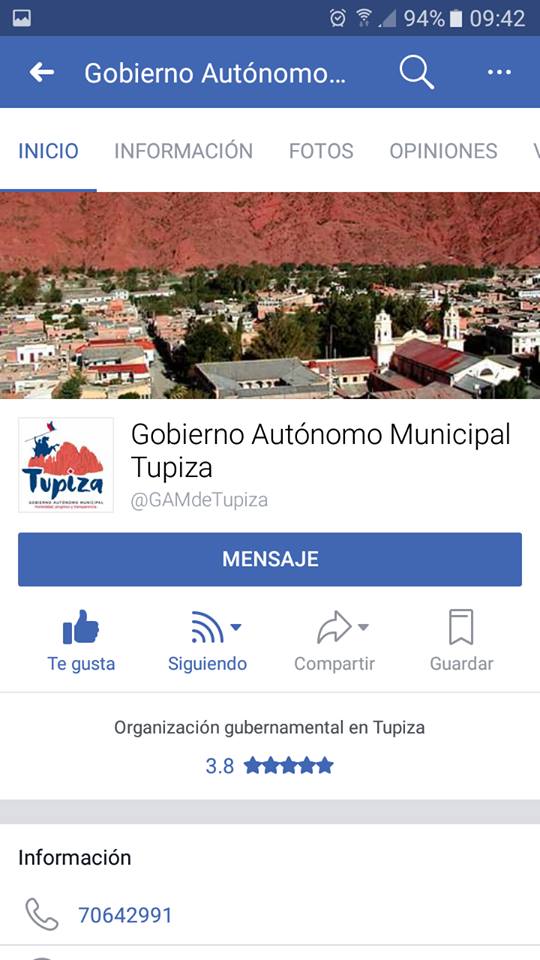This screenshot has height=960, width=540.
Task: Open the Siguiendo feed icon
Action: click(x=207, y=627)
